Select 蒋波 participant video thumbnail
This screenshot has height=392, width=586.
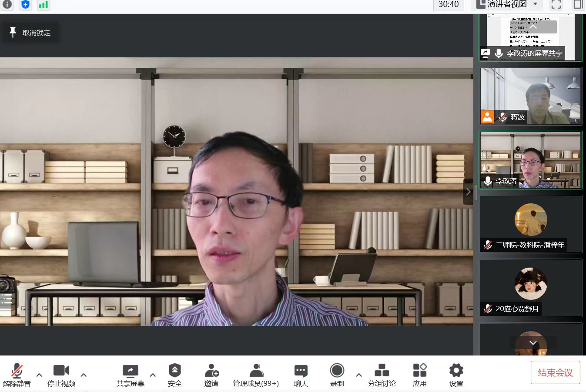point(530,96)
